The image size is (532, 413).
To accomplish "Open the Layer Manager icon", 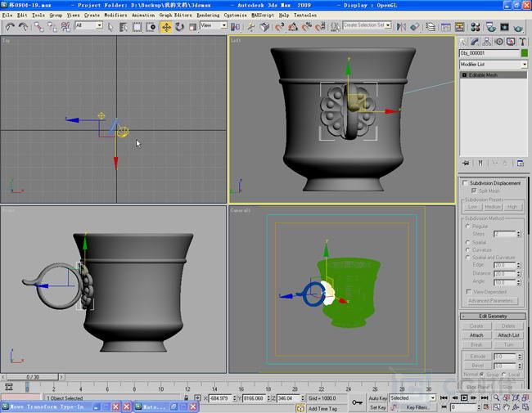I will click(431, 27).
